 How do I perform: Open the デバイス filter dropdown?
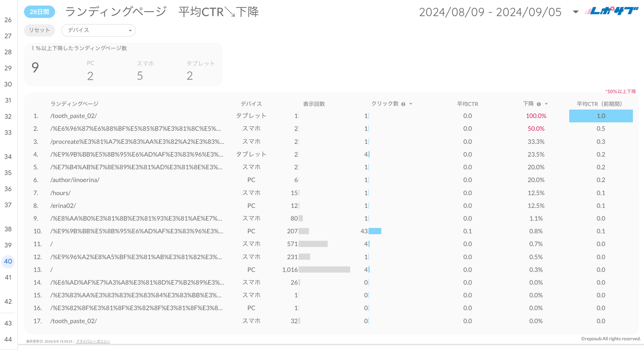tap(98, 30)
